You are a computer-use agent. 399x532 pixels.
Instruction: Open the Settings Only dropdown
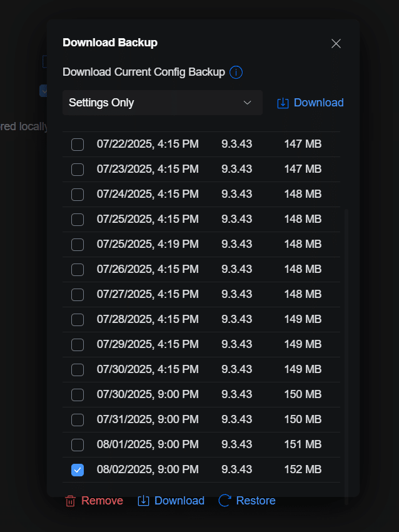[x=162, y=102]
